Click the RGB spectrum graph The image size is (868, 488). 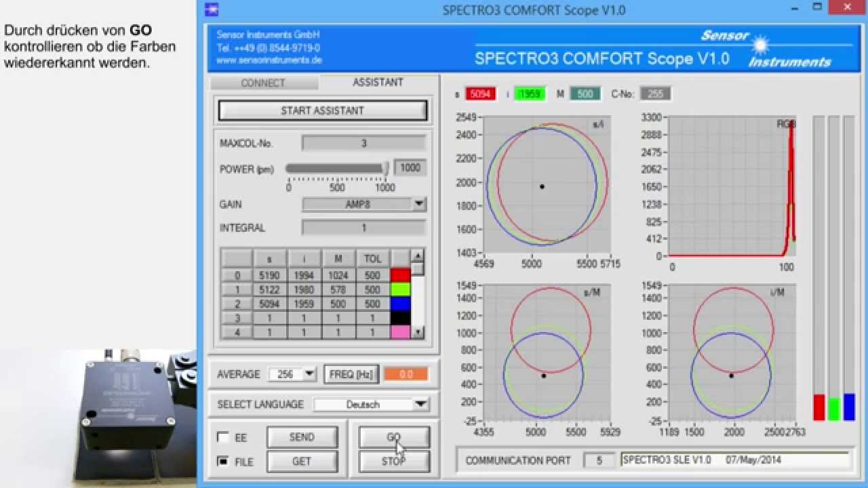coord(732,186)
